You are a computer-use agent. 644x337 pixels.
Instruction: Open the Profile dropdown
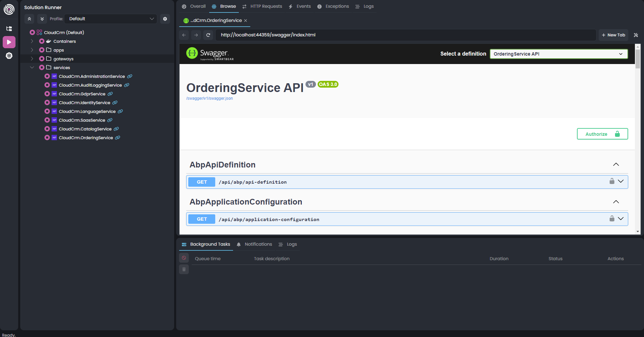(110, 19)
